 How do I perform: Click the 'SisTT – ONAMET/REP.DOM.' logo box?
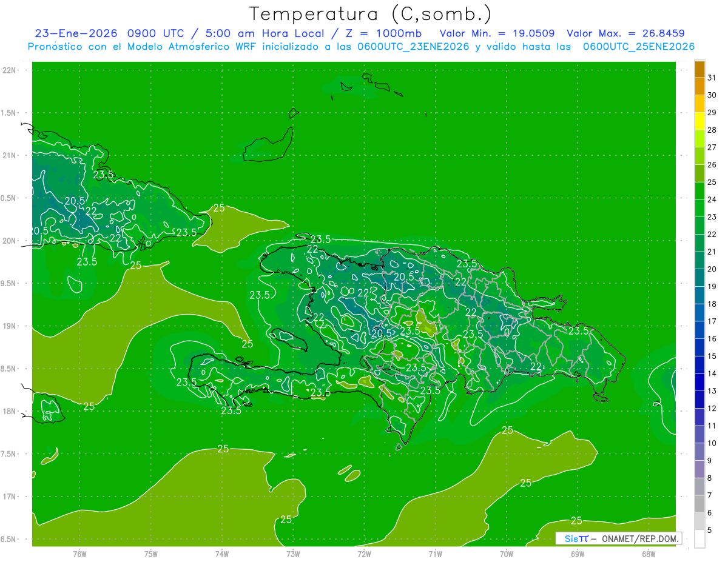[x=618, y=538]
